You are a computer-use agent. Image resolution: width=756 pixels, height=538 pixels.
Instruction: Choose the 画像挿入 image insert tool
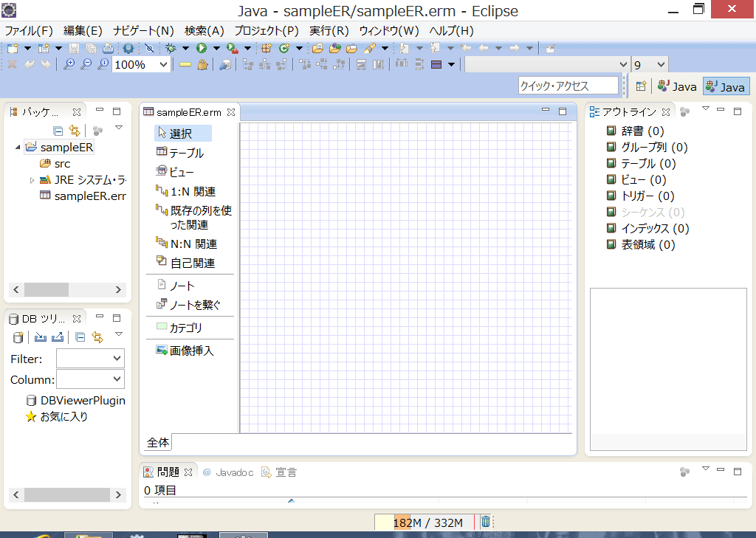(x=185, y=351)
